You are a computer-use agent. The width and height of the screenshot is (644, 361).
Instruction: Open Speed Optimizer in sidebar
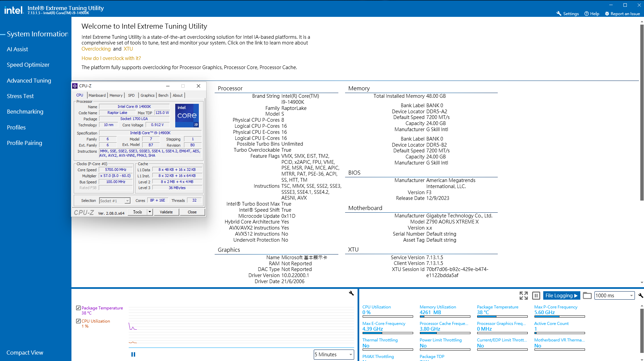[28, 65]
